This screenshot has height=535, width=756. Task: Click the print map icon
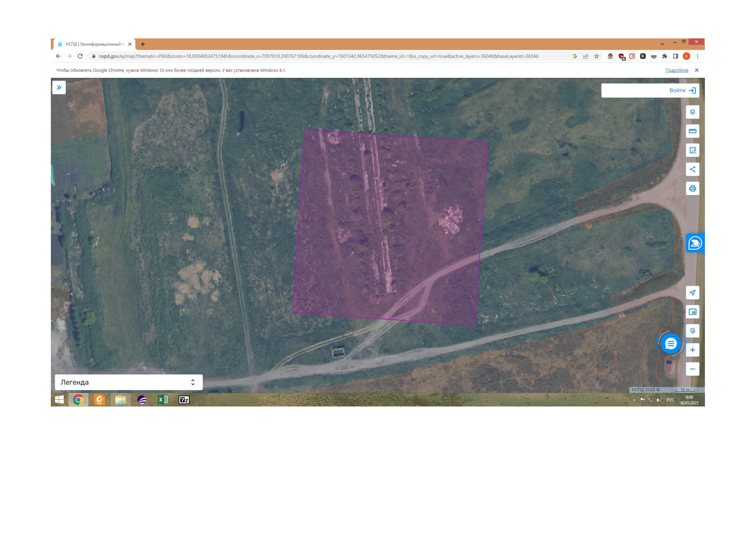(x=692, y=188)
